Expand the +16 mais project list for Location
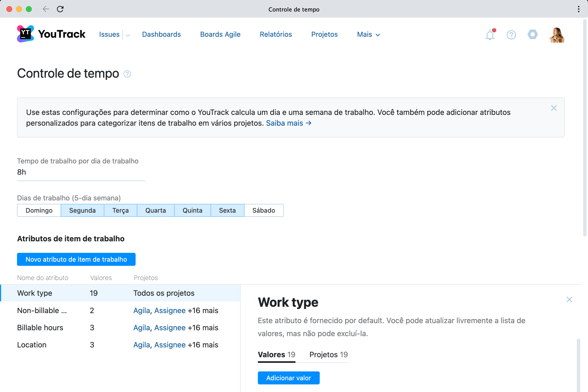 point(203,345)
